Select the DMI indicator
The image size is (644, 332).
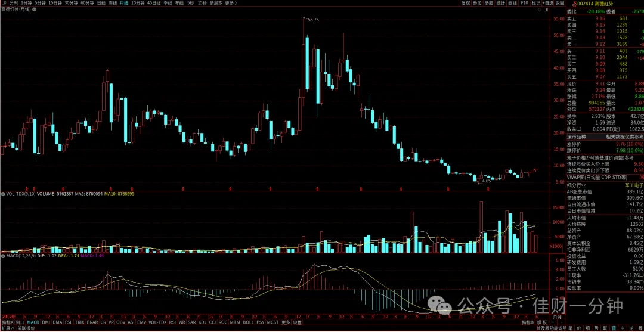click(46, 322)
